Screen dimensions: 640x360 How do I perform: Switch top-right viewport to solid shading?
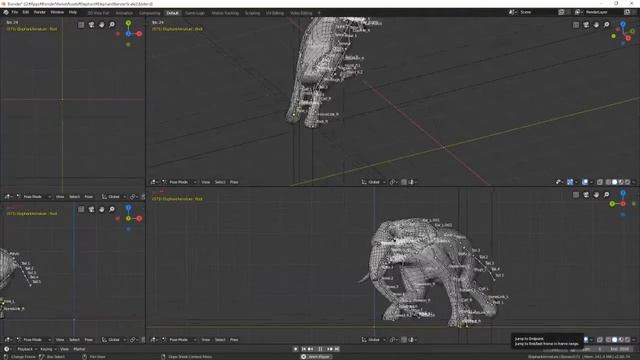pos(615,182)
